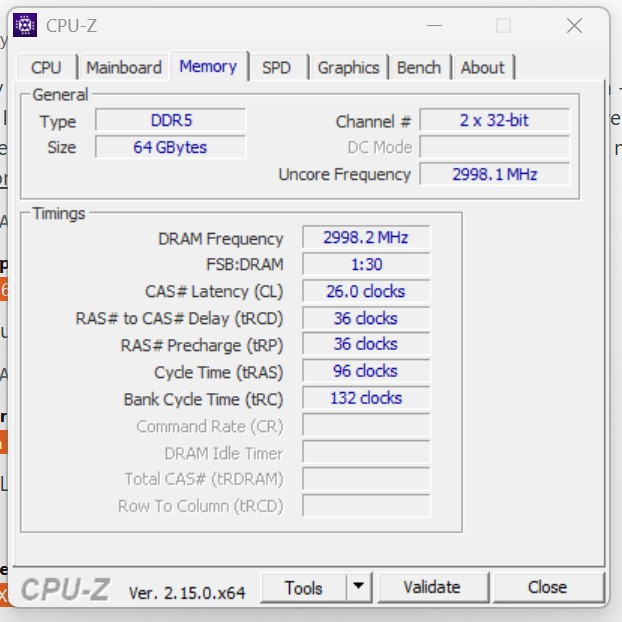The image size is (622, 622).
Task: Click the CAS# Latency 26.0 clocks value
Action: 366,292
